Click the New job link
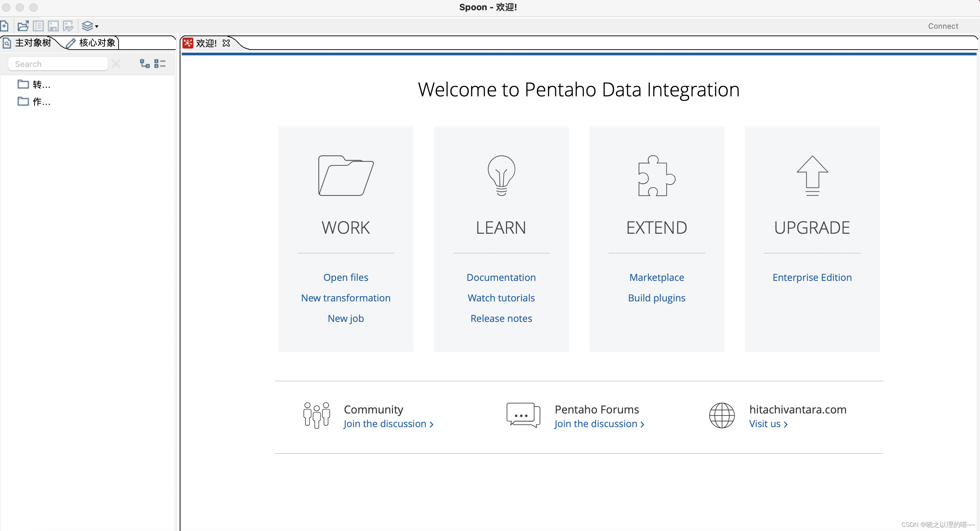The height and width of the screenshot is (531, 980). click(x=346, y=318)
